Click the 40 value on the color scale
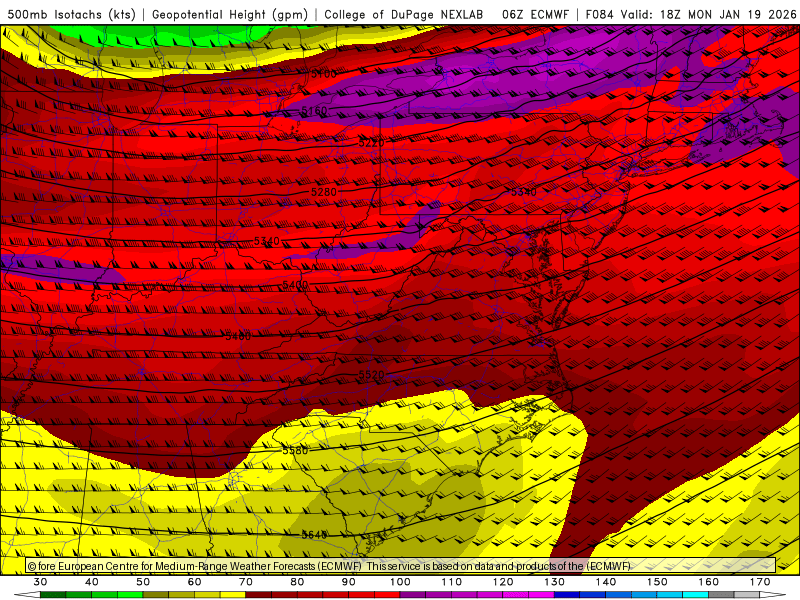The width and height of the screenshot is (800, 600). 92,582
